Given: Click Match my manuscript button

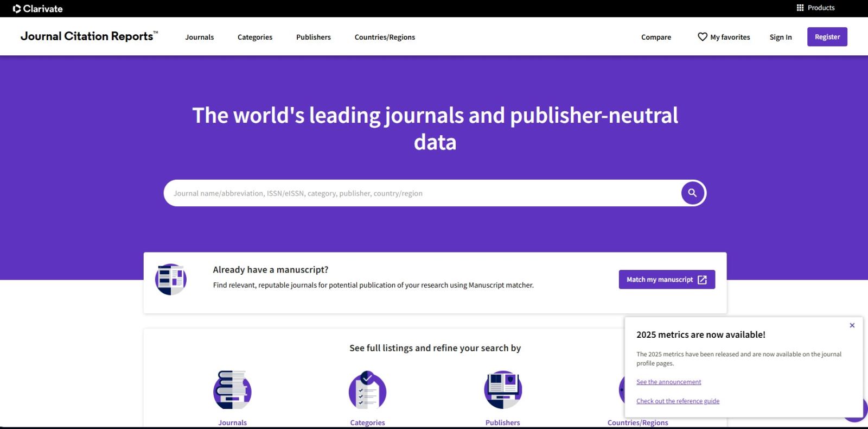Looking at the screenshot, I should tap(667, 280).
